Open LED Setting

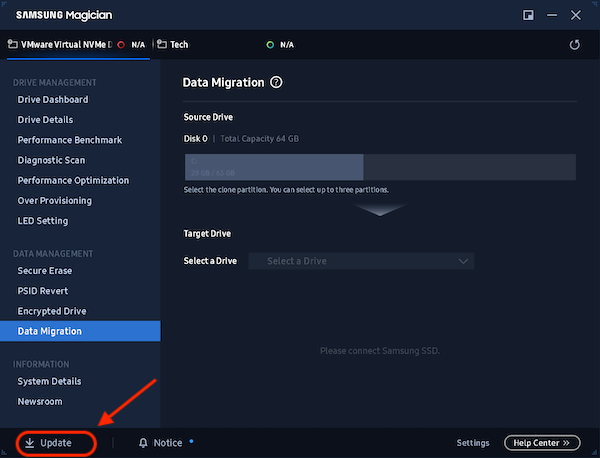pyautogui.click(x=43, y=221)
